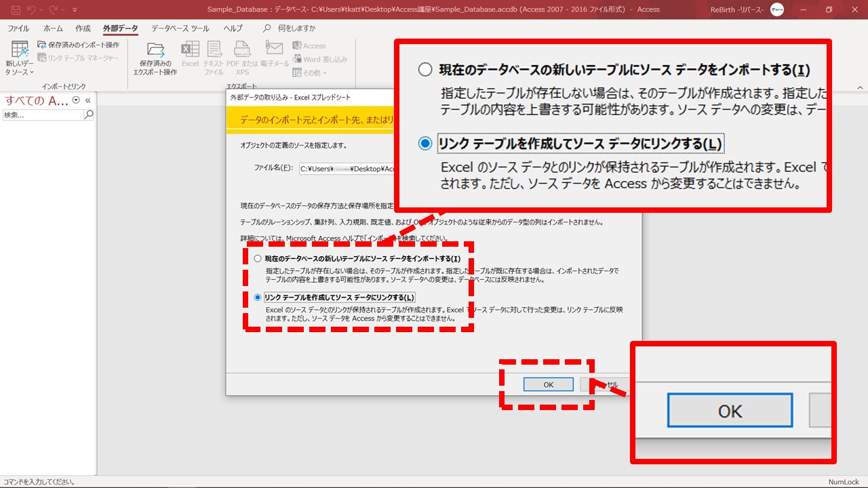Select the small link-table radio in dialog
The image size is (868, 488).
(x=257, y=298)
